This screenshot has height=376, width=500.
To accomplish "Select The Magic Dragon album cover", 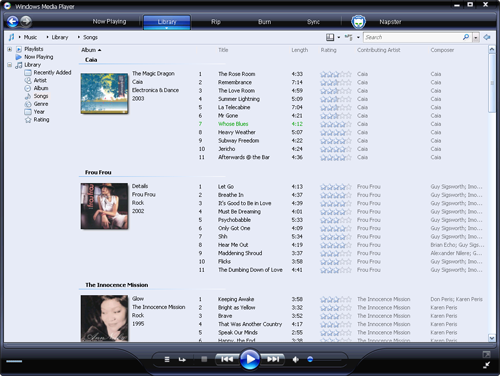I will pyautogui.click(x=104, y=94).
